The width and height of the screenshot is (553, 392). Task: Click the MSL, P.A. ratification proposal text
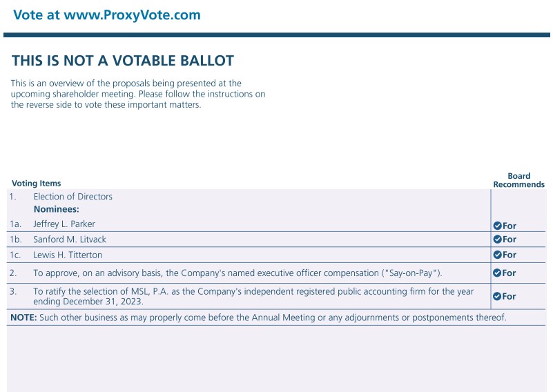pos(253,296)
